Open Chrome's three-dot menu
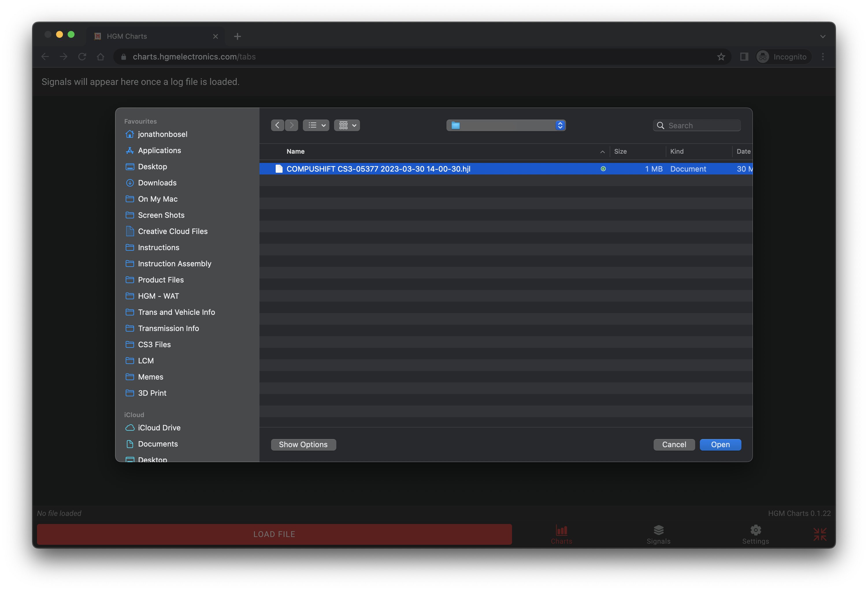868x591 pixels. (x=823, y=57)
